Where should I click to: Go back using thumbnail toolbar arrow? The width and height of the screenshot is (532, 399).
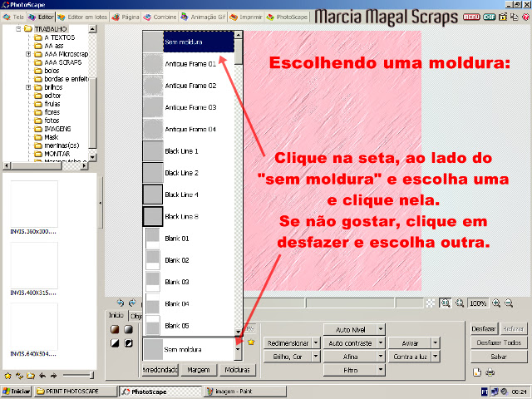42,376
